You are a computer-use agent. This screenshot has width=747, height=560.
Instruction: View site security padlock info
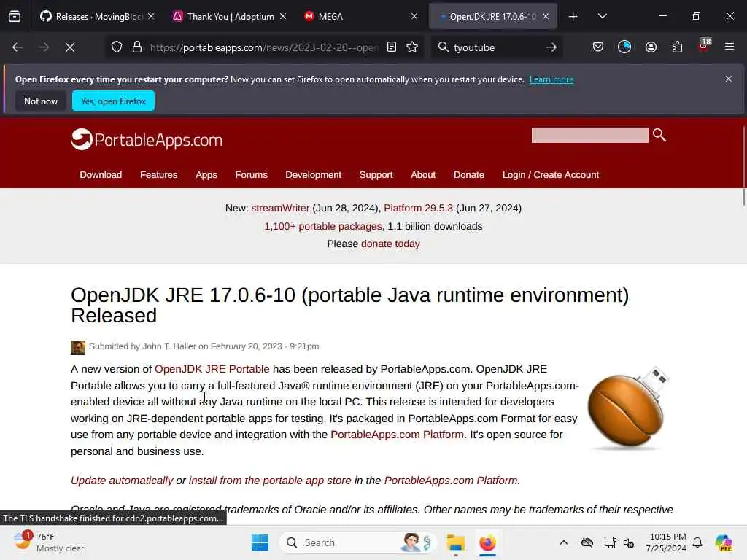tap(137, 47)
